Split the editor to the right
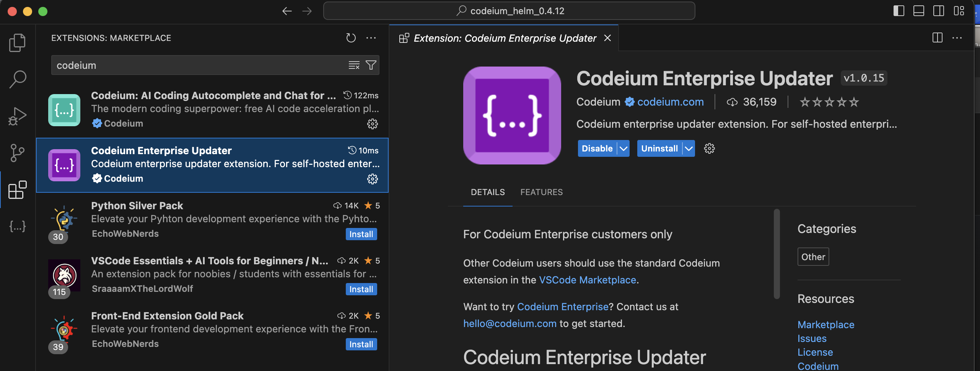The image size is (980, 371). tap(937, 38)
